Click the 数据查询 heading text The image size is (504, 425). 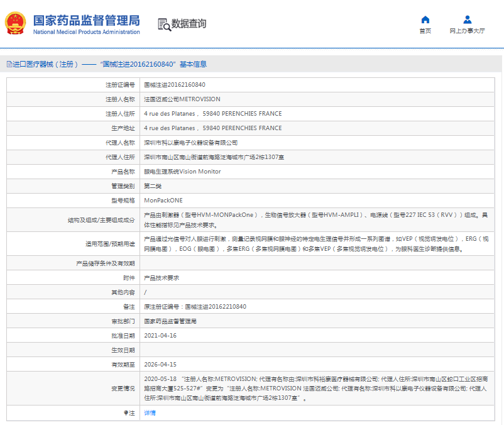(189, 24)
